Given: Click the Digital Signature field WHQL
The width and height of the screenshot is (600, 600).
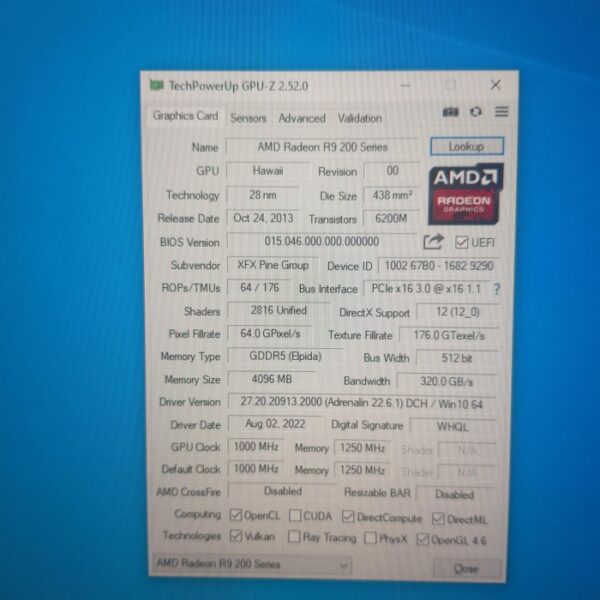Looking at the screenshot, I should 452,426.
